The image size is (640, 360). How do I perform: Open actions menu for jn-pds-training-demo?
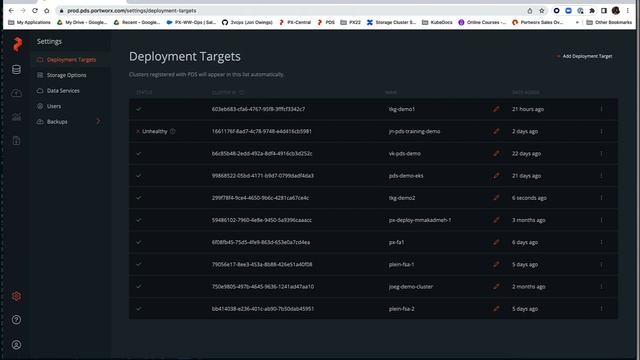tap(601, 131)
